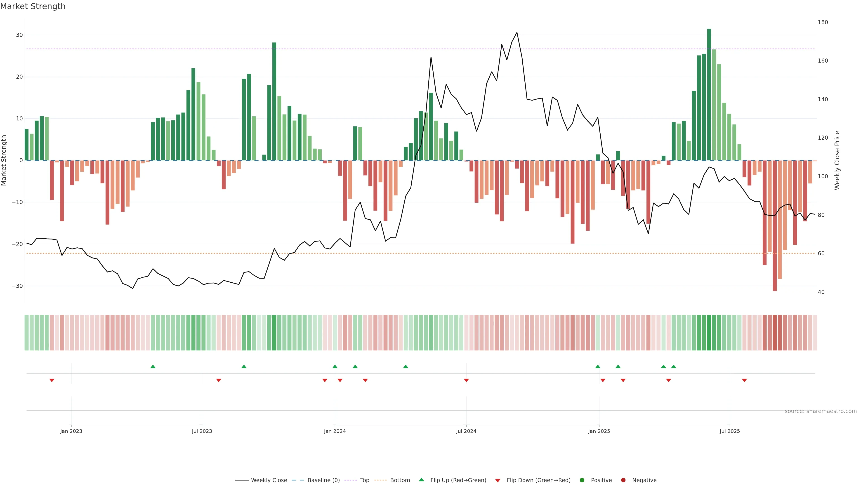Click the darkest green heatmap cell in 2025
The height and width of the screenshot is (488, 868).
709,333
